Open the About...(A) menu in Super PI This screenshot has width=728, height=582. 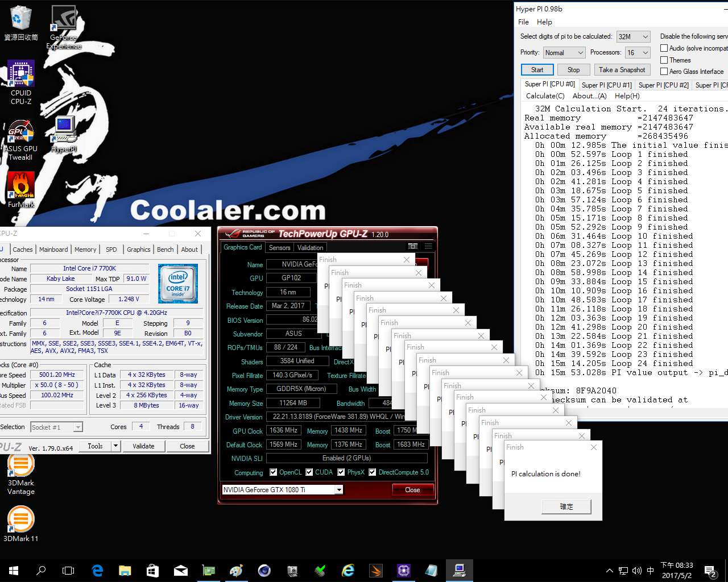589,96
